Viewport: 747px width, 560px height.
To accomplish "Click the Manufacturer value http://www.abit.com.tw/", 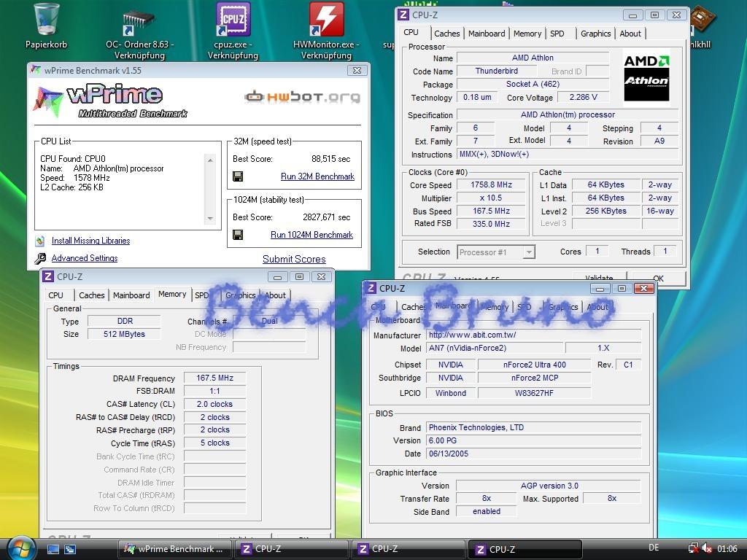I will click(533, 335).
